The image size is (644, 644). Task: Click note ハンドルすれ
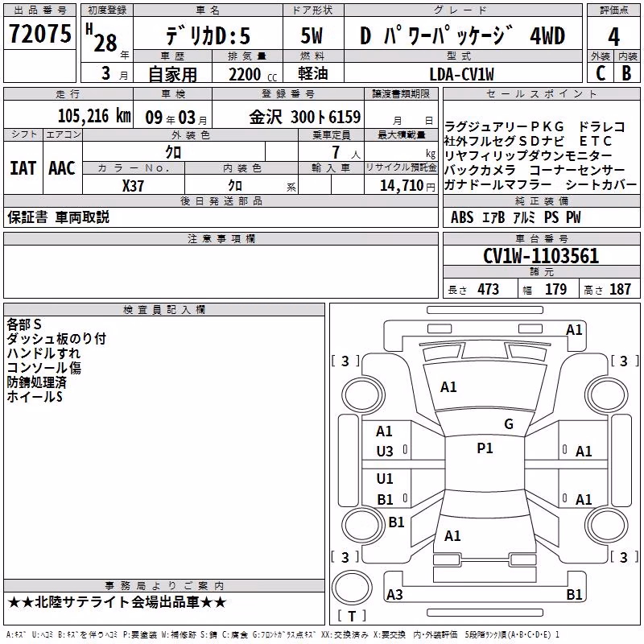[x=43, y=353]
